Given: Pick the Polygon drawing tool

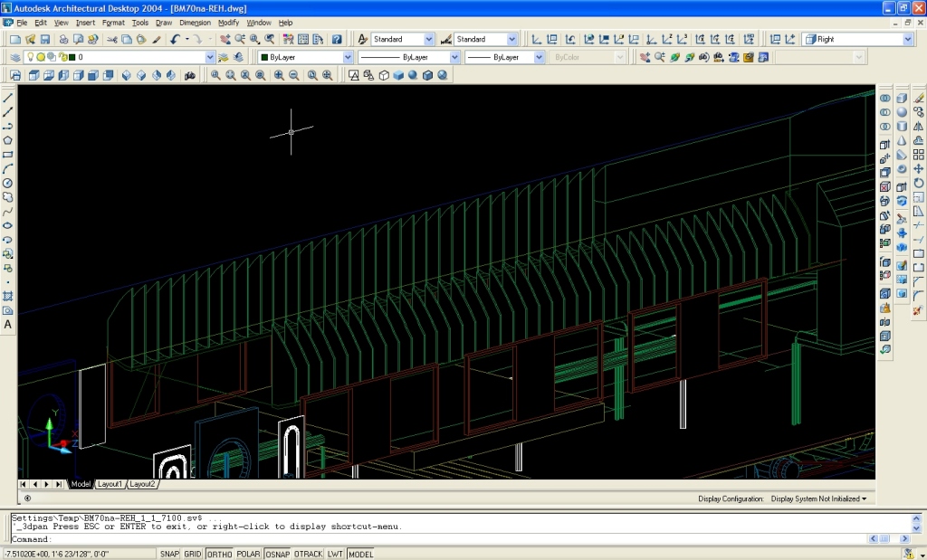Looking at the screenshot, I should tap(8, 140).
